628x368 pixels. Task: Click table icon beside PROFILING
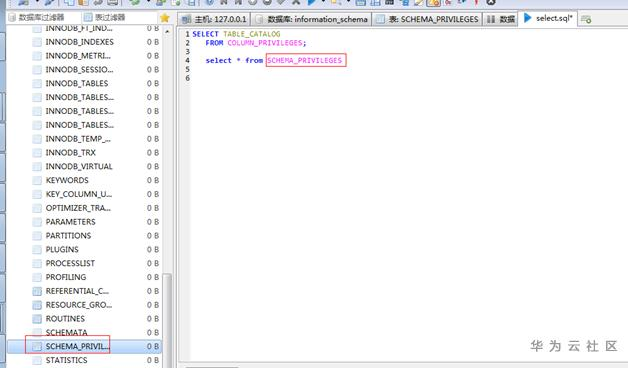pos(37,277)
